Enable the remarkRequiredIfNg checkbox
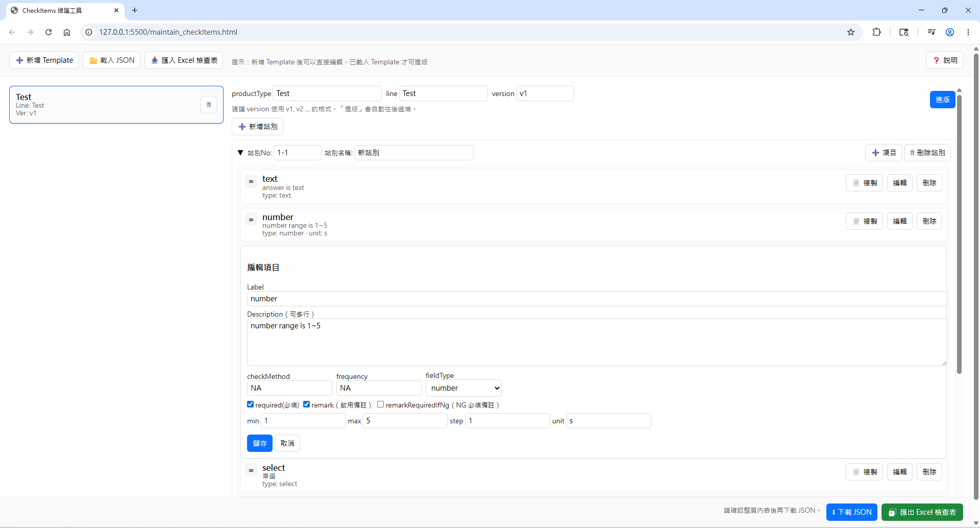The width and height of the screenshot is (980, 528). (381, 404)
